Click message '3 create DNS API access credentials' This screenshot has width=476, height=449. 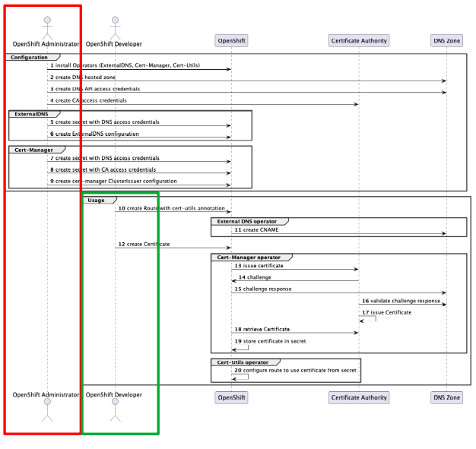95,89
